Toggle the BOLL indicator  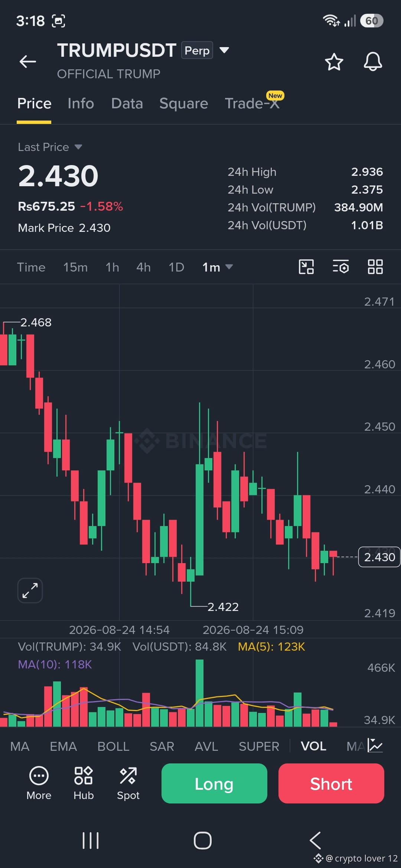tap(113, 746)
